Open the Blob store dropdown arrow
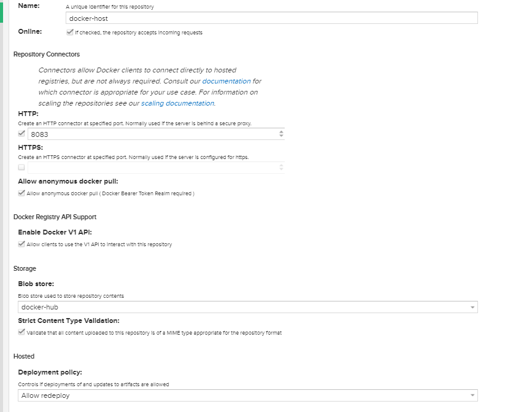This screenshot has height=412, width=532. pyautogui.click(x=472, y=307)
